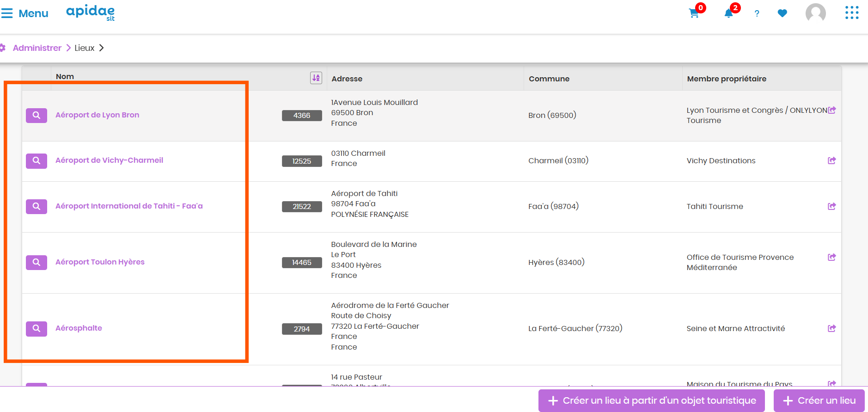868x412 pixels.
Task: Open Aéroport Toulon Hyères link
Action: [x=100, y=262]
